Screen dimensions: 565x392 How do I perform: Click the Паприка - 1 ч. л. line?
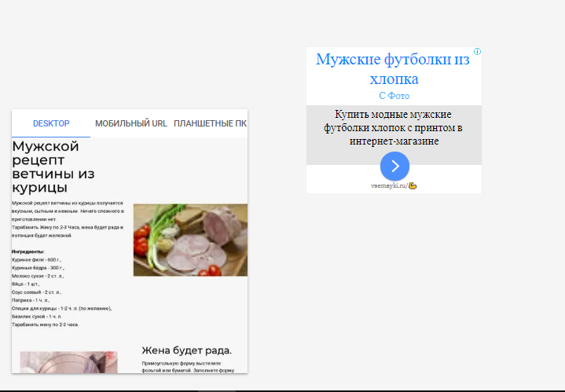[x=31, y=300]
